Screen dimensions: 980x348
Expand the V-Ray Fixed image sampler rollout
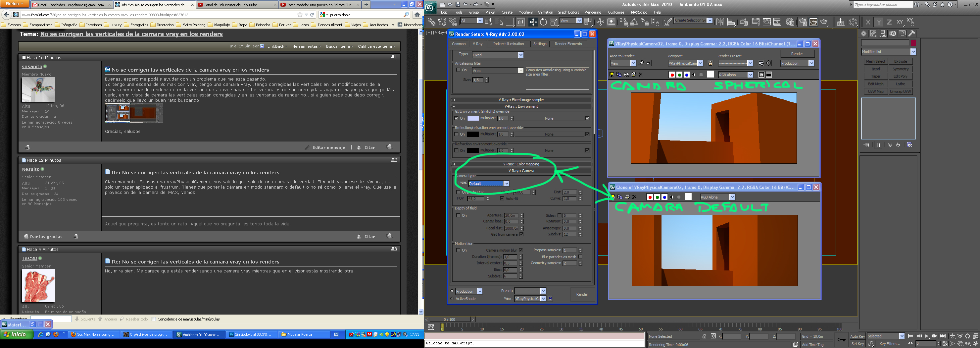[521, 100]
